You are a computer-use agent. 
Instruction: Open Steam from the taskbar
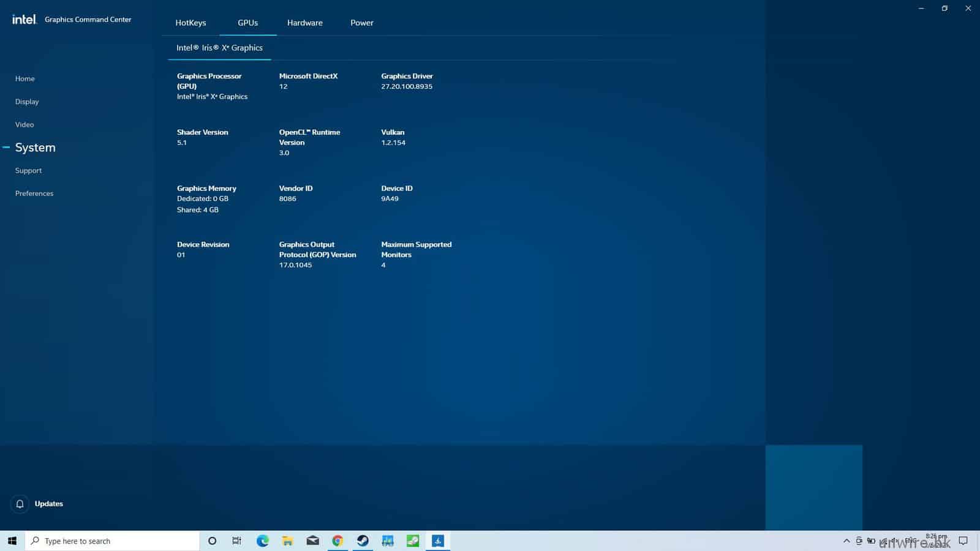363,541
